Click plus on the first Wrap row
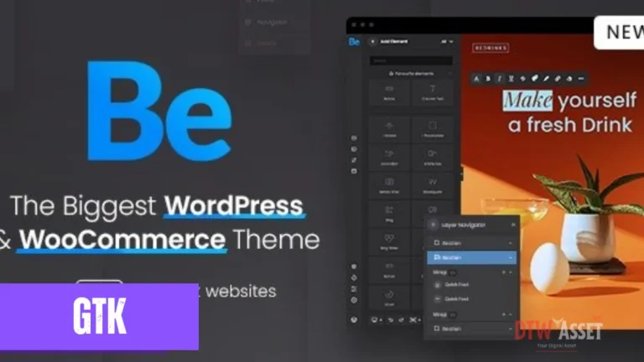644x362 pixels. coord(504,272)
